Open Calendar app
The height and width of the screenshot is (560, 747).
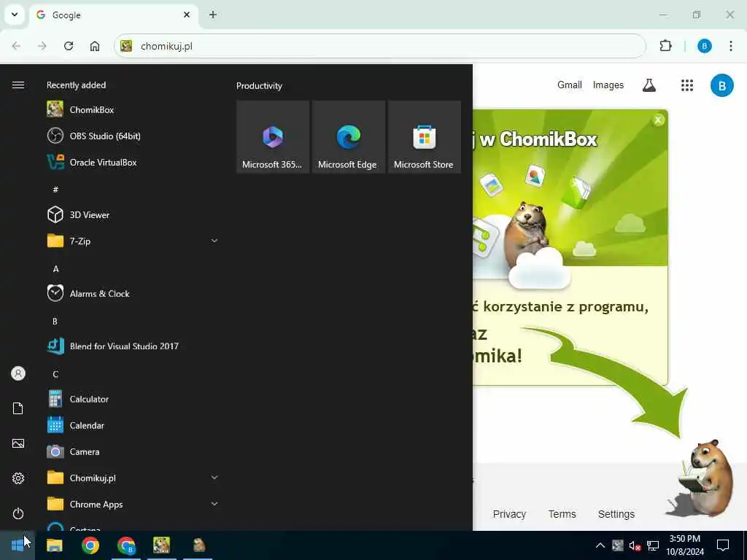click(132, 425)
